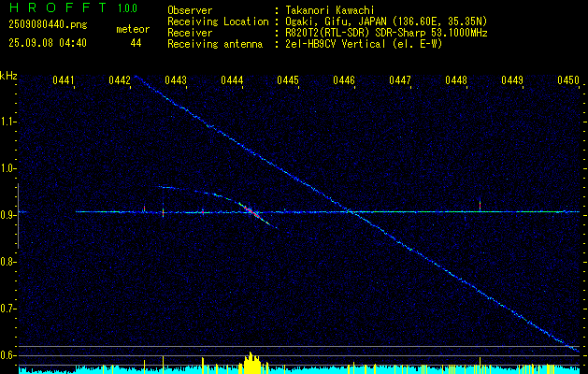Click the 0444 time marker

point(232,80)
